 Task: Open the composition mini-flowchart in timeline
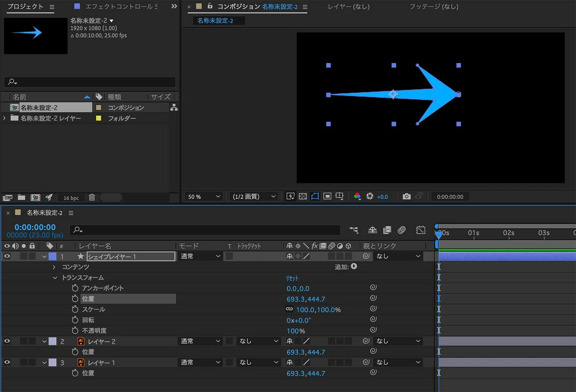(x=354, y=230)
